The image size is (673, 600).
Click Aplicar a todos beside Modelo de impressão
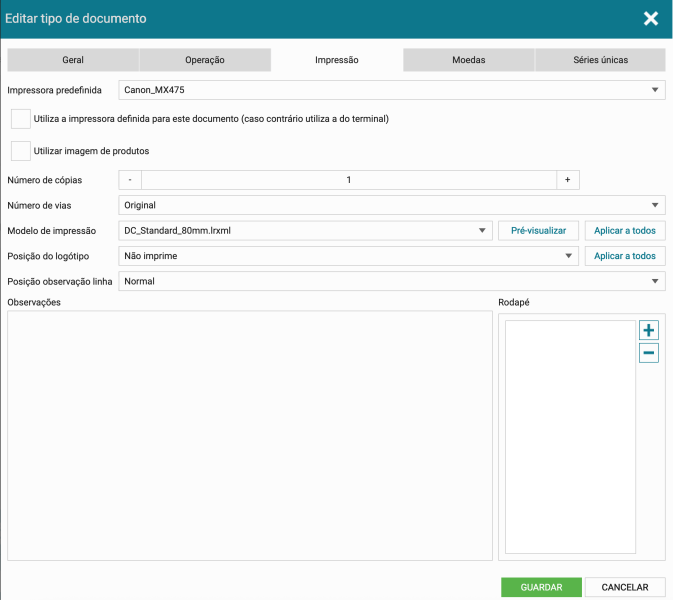click(x=625, y=230)
